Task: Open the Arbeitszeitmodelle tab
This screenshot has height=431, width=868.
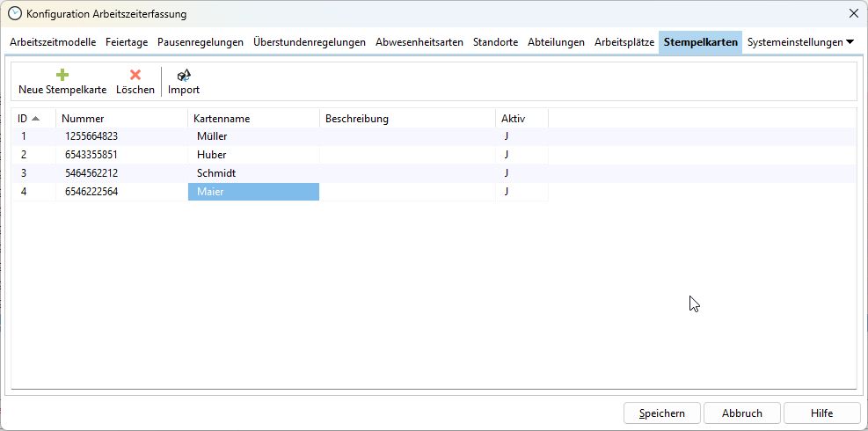Action: 53,42
